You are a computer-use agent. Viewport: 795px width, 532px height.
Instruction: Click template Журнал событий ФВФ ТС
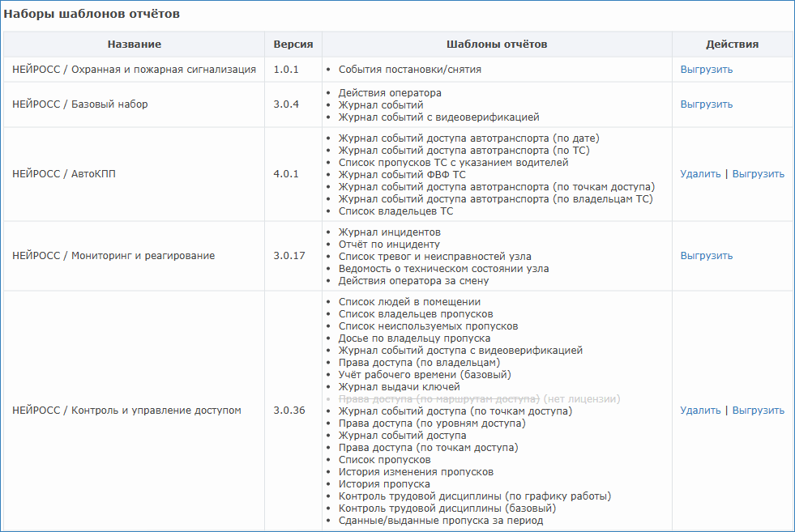point(402,175)
